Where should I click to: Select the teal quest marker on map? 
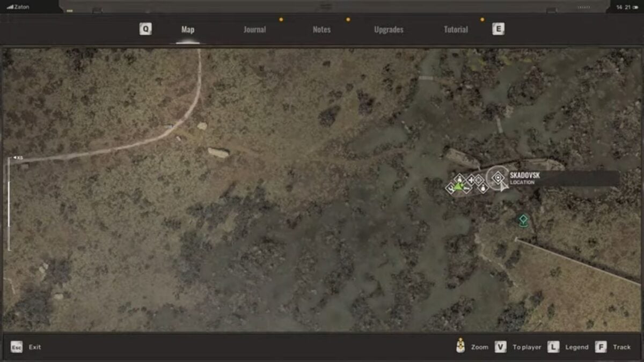click(x=523, y=219)
